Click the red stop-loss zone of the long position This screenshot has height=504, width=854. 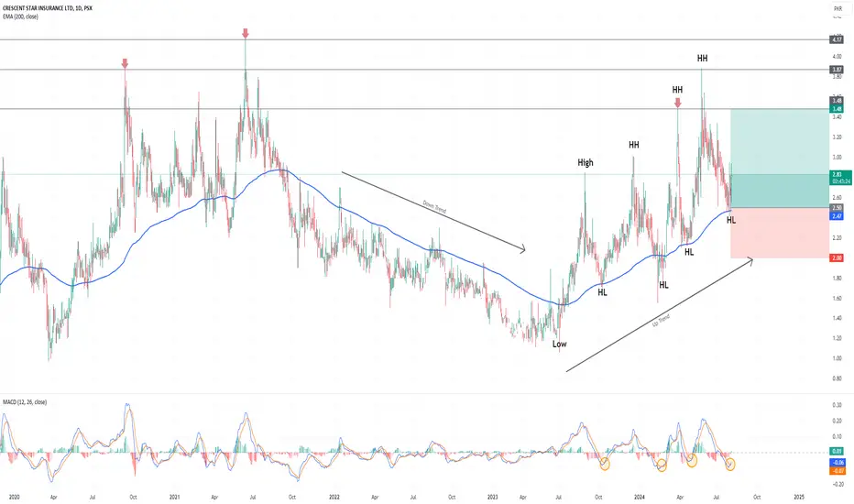point(780,233)
